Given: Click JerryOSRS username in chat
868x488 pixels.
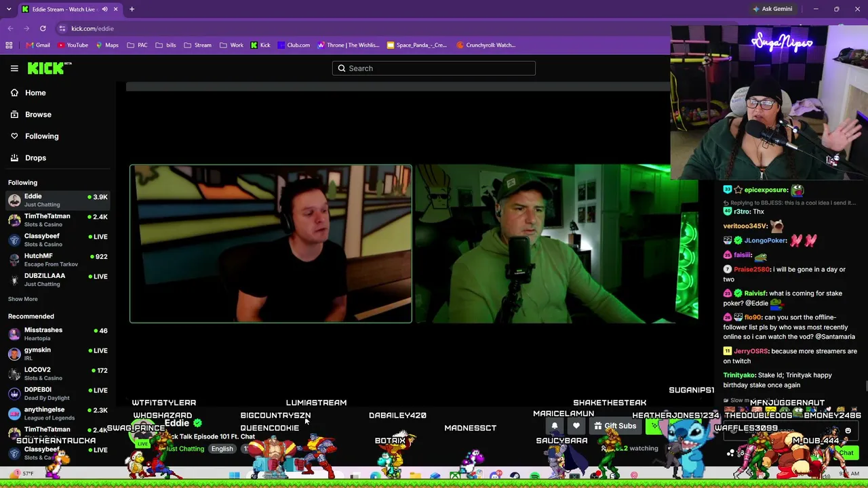Looking at the screenshot, I should point(751,351).
